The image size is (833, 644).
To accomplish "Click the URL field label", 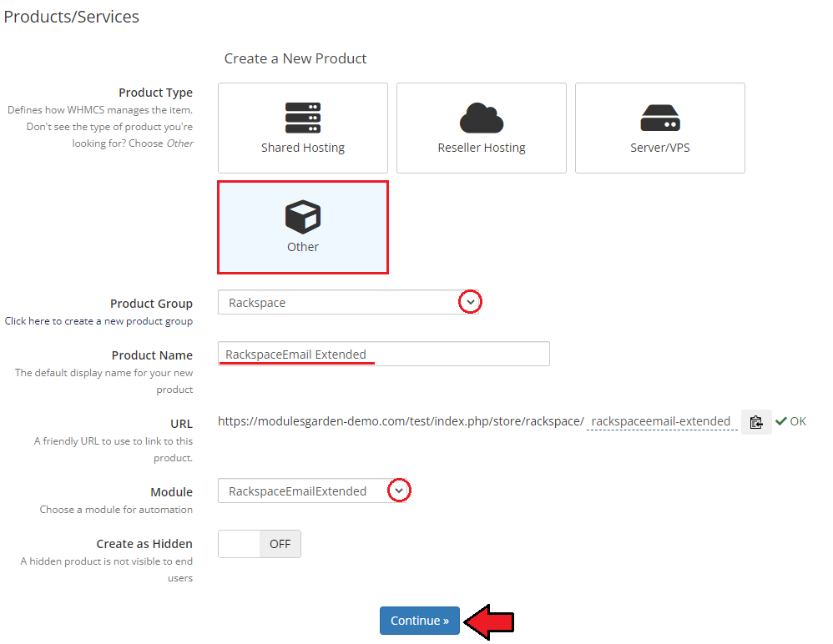I will pos(182,424).
